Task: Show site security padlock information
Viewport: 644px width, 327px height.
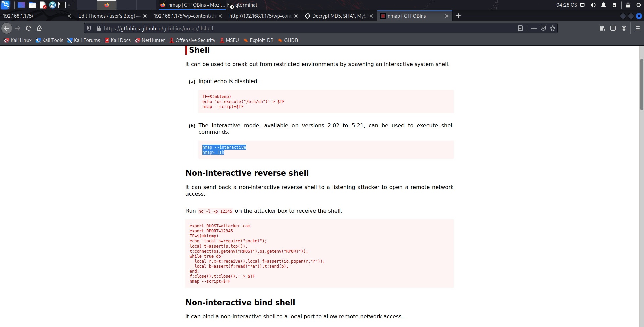Action: tap(99, 28)
